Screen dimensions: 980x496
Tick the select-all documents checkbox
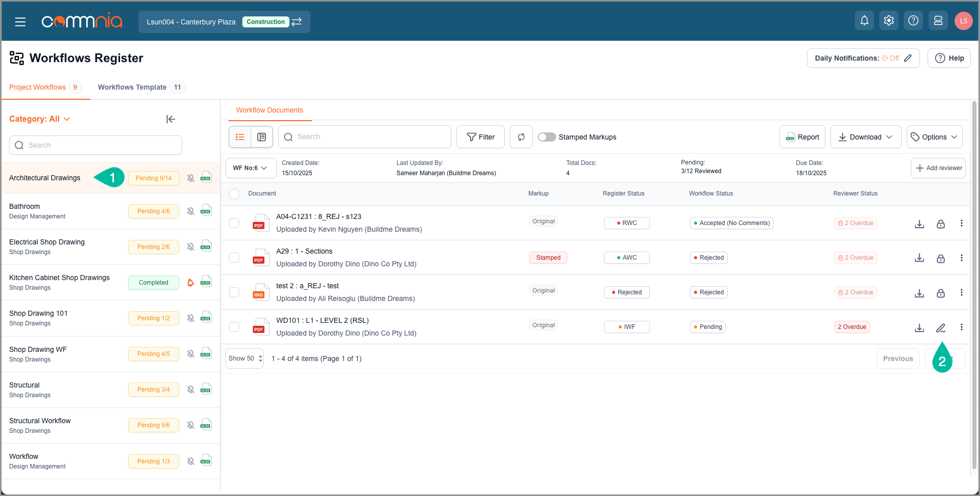(x=234, y=194)
